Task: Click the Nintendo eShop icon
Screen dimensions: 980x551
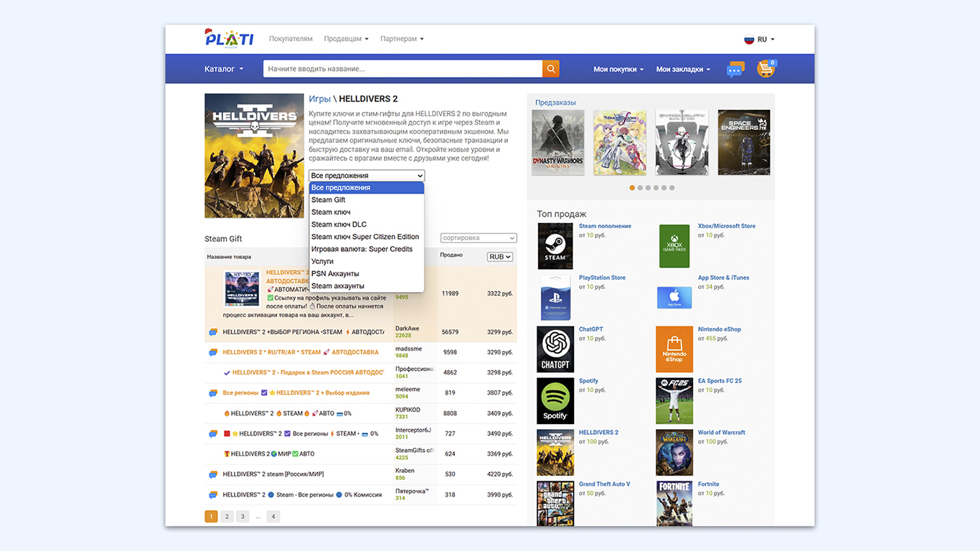Action: [674, 349]
